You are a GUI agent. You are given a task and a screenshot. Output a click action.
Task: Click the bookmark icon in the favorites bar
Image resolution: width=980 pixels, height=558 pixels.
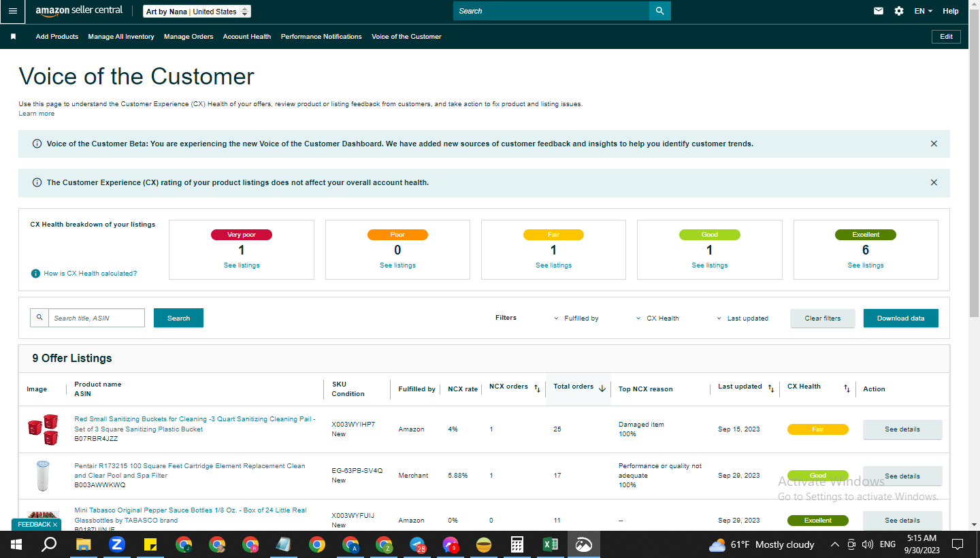click(x=13, y=37)
